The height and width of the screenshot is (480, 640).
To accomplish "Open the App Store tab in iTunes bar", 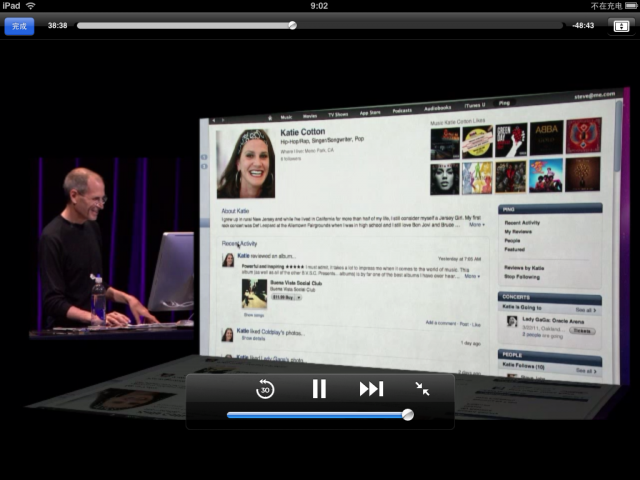I will 370,112.
